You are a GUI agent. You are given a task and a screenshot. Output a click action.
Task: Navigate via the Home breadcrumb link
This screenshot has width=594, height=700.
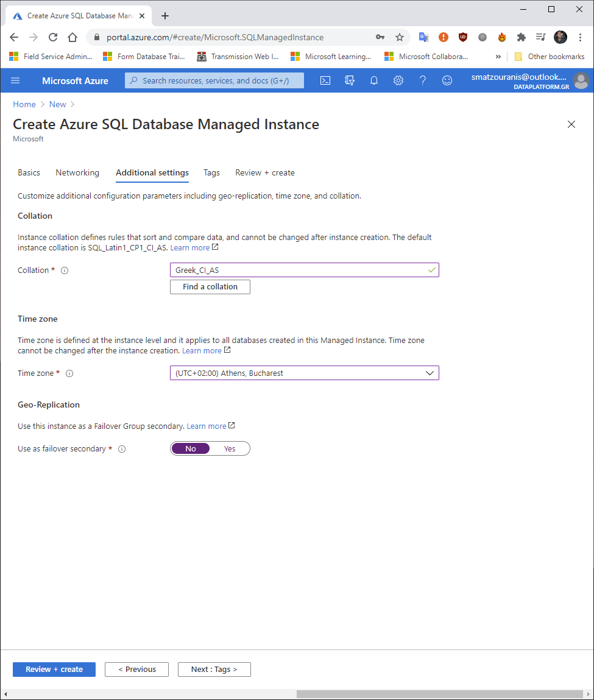tap(24, 104)
